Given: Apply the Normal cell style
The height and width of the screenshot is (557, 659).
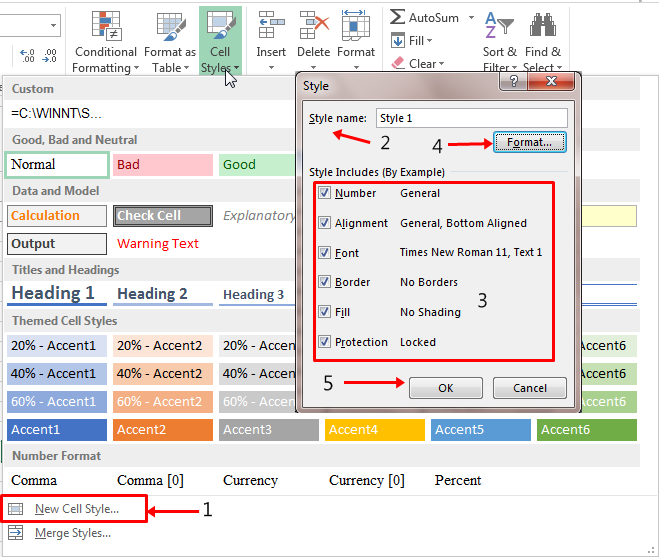Looking at the screenshot, I should point(57,165).
